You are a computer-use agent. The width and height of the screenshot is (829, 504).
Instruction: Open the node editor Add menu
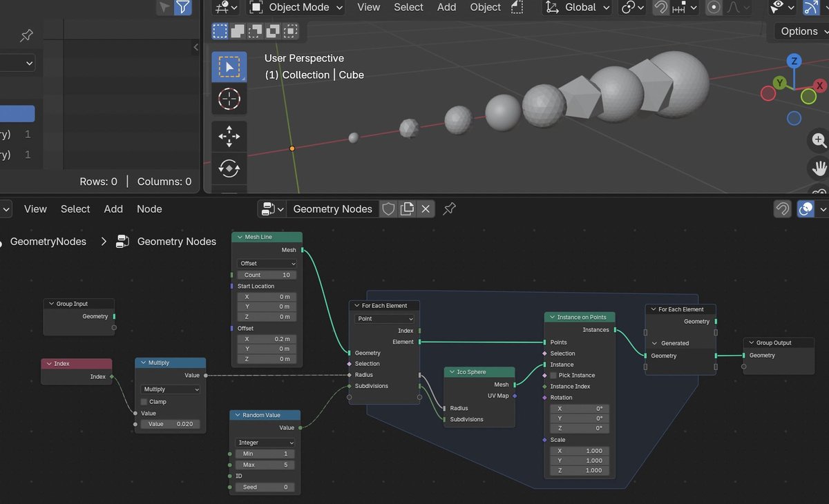(x=113, y=209)
